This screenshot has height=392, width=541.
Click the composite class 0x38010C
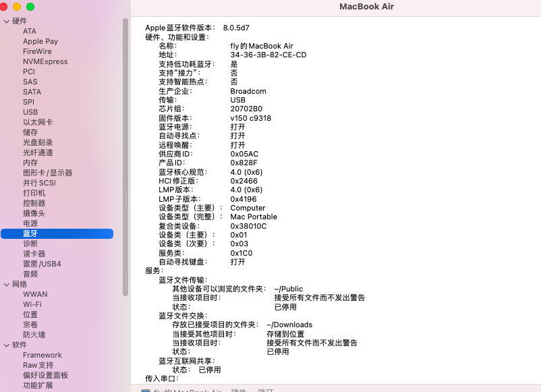click(248, 226)
